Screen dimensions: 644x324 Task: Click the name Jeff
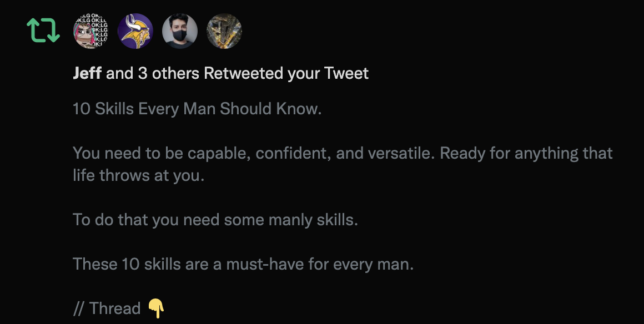coord(87,73)
